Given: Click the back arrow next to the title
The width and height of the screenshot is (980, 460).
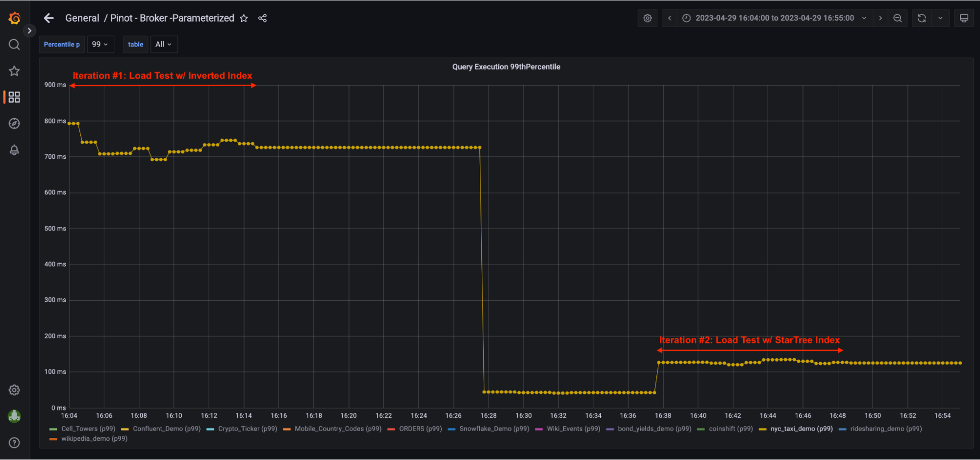Looking at the screenshot, I should click(49, 18).
